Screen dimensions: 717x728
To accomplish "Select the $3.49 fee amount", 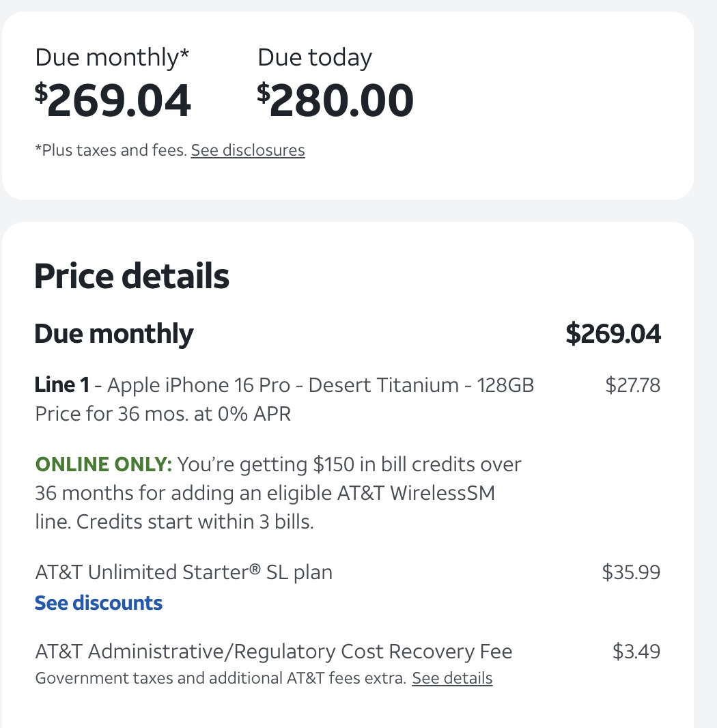I will [x=636, y=652].
